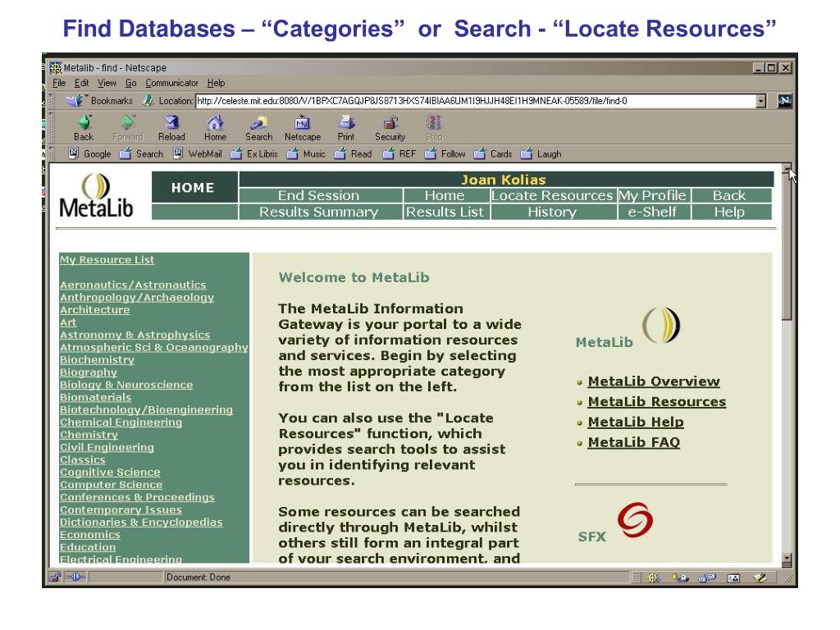The height and width of the screenshot is (630, 840).
Task: Open the File menu
Action: tap(59, 83)
